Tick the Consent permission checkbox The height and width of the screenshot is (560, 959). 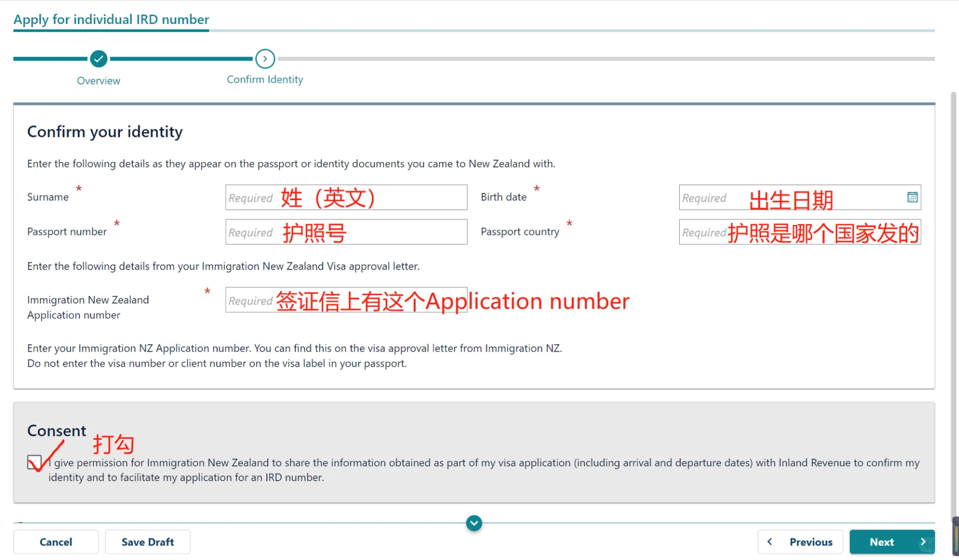pos(34,462)
